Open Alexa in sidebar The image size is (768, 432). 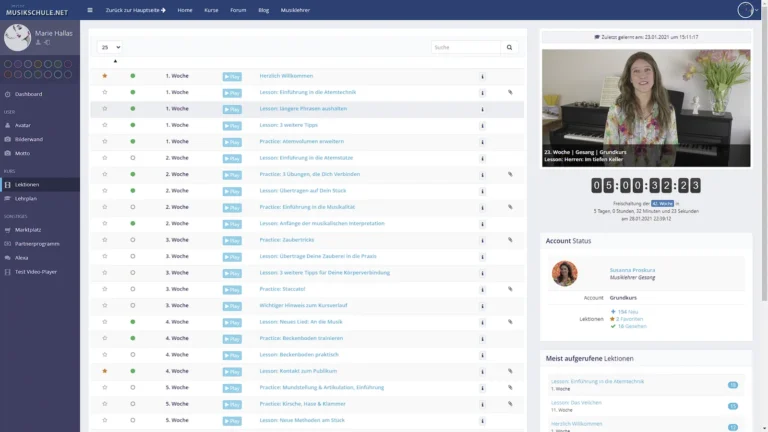[21, 258]
